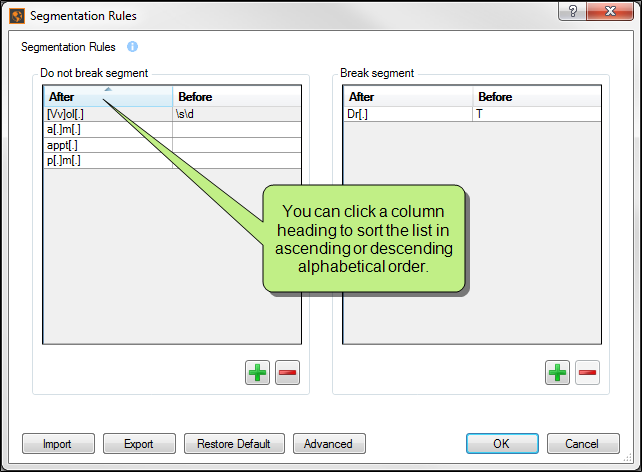Select the appt[.] rule
642x472 pixels.
(x=108, y=145)
